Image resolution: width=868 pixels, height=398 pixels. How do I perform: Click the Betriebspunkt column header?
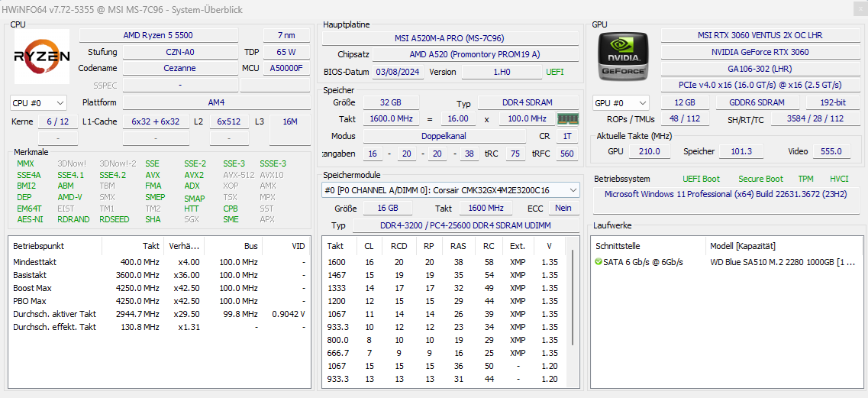click(x=56, y=245)
